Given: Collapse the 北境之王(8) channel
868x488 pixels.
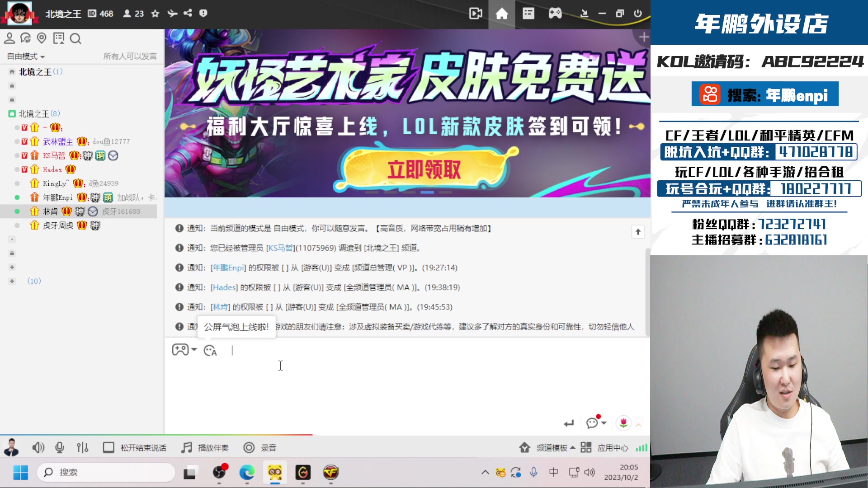Looking at the screenshot, I should click(x=12, y=114).
